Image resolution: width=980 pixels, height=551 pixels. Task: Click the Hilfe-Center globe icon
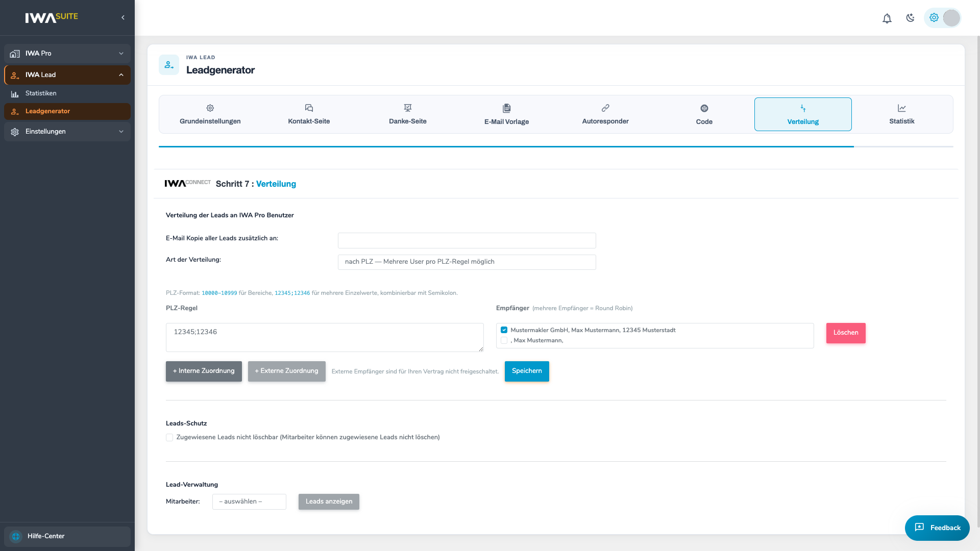pos(16,536)
